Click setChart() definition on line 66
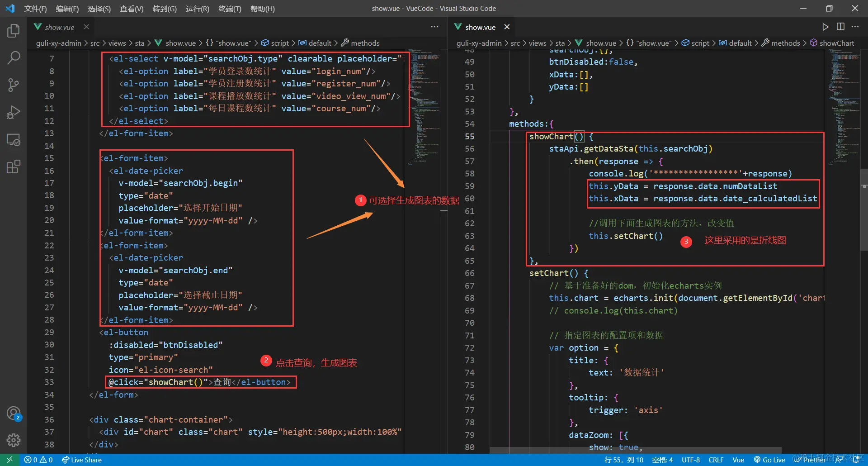This screenshot has height=466, width=868. tap(559, 273)
